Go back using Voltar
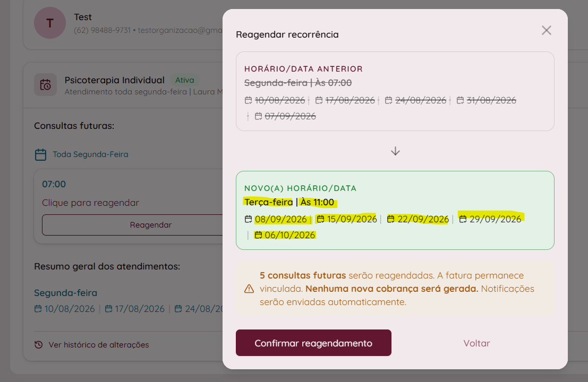The height and width of the screenshot is (382, 588). coord(476,343)
